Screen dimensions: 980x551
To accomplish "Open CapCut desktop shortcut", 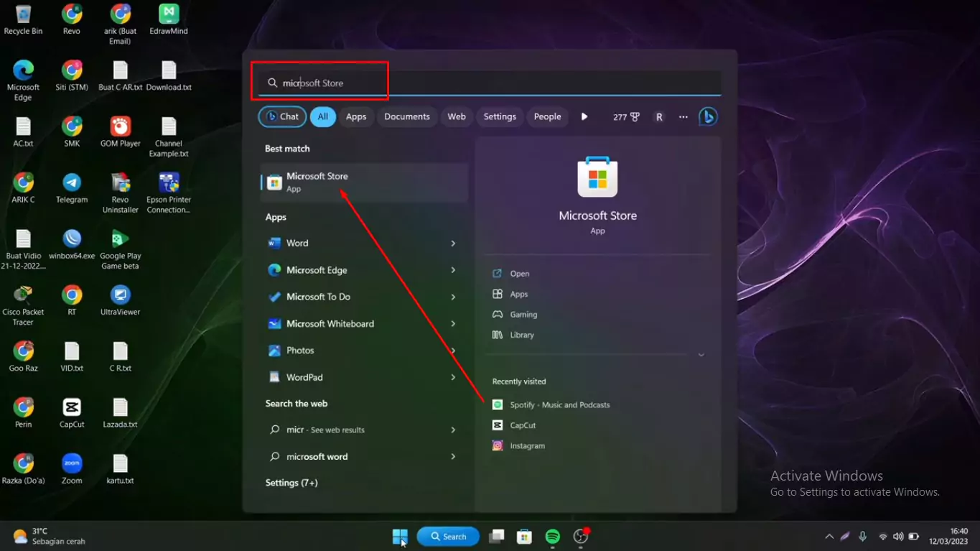I will [72, 413].
